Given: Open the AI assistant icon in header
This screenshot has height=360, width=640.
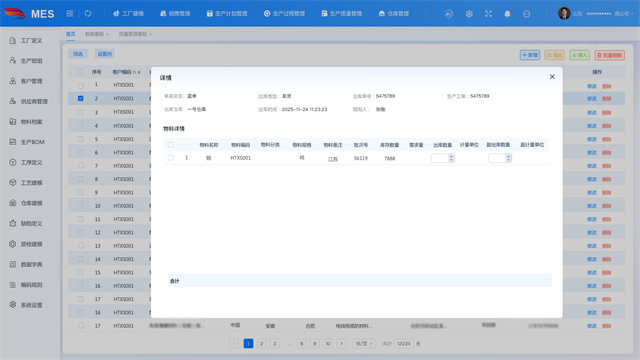Looking at the screenshot, I should coord(449,14).
